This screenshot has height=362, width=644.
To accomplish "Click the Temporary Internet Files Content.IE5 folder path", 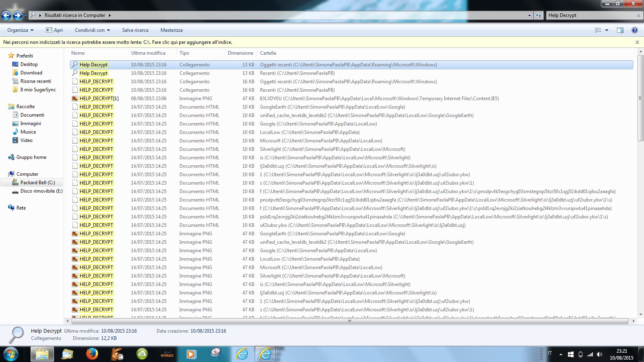I will point(379,99).
